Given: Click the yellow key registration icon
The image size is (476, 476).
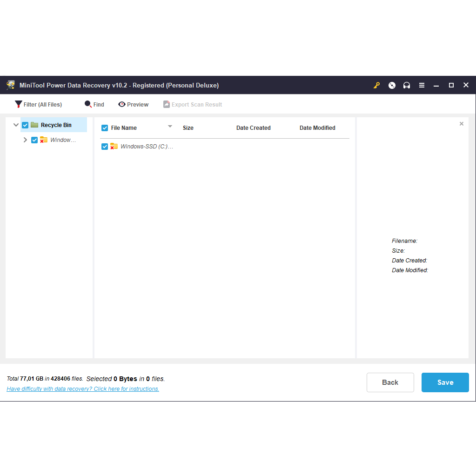Looking at the screenshot, I should coord(377,85).
